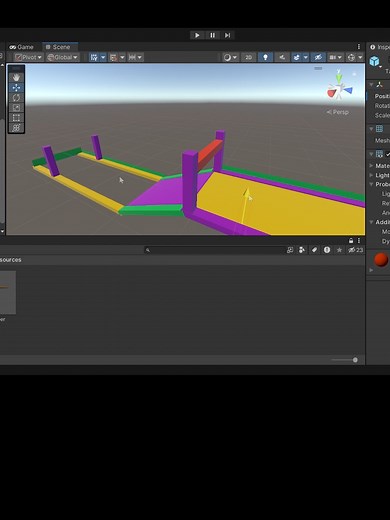Click the favorites star icon in Project panel
The width and height of the screenshot is (390, 520).
click(339, 250)
